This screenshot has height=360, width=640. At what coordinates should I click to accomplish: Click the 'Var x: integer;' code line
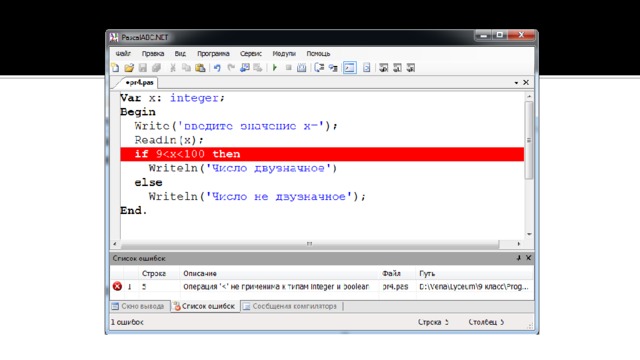click(172, 98)
